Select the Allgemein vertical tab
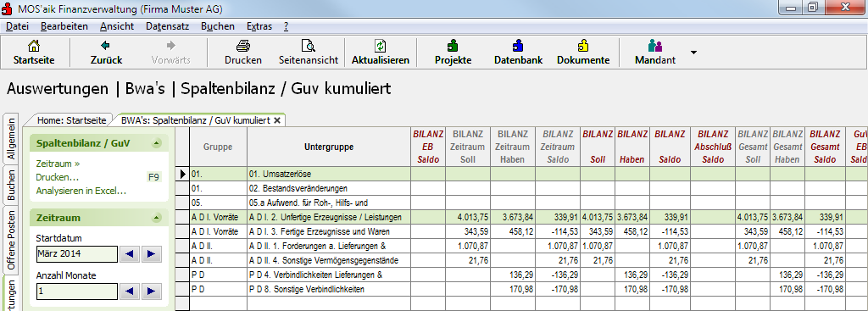 click(10, 138)
